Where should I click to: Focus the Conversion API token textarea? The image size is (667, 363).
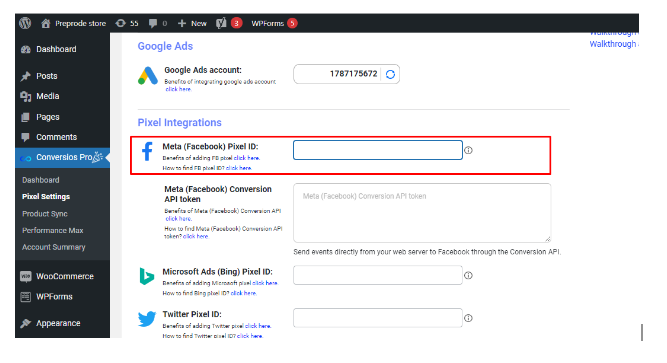(422, 213)
